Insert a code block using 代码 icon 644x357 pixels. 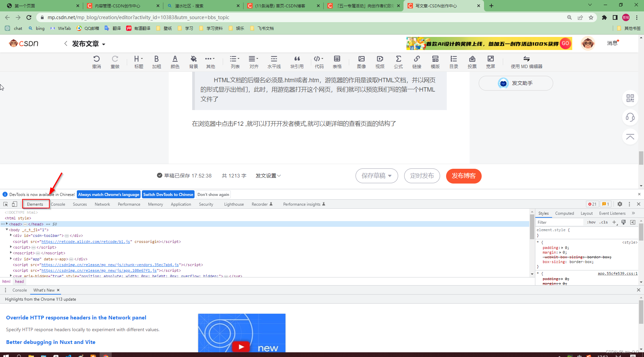(318, 62)
